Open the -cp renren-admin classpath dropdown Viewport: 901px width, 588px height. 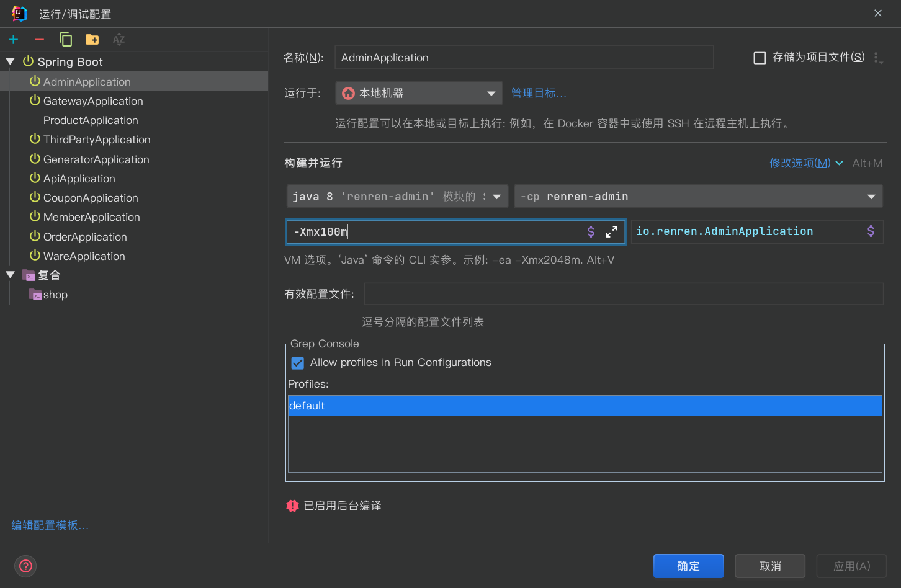698,197
